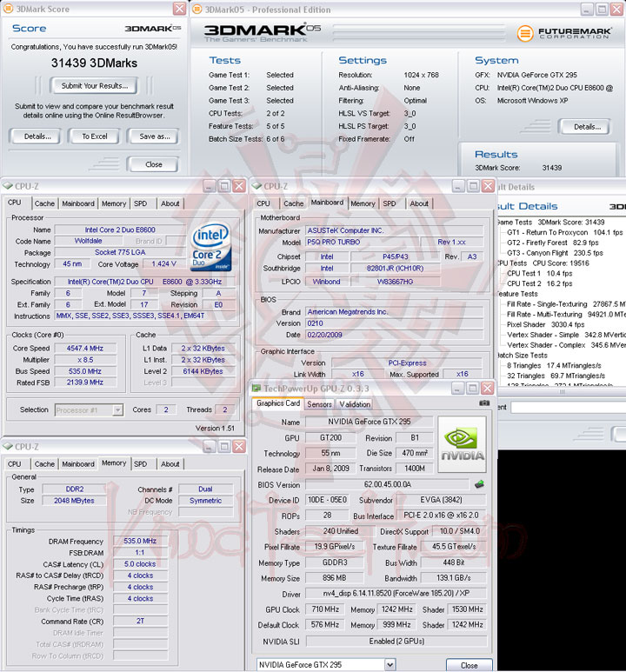Click the GPU-Z screenshot camera icon

point(484,403)
